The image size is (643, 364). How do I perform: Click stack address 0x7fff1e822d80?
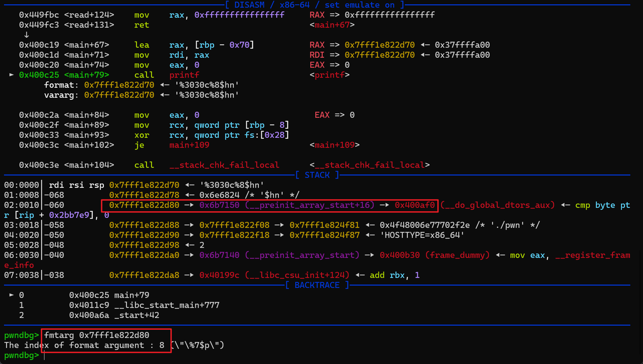tap(144, 205)
